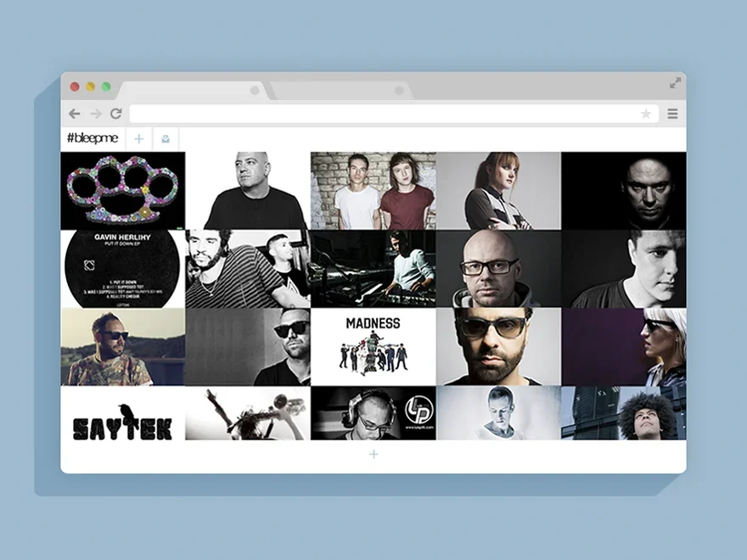Viewport: 747px width, 560px height.
Task: Click the browser forward arrow
Action: (96, 114)
